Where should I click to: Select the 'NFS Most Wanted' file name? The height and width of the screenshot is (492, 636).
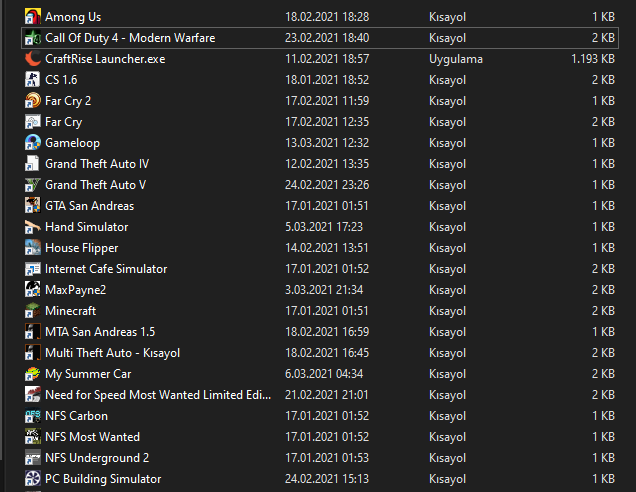point(92,437)
